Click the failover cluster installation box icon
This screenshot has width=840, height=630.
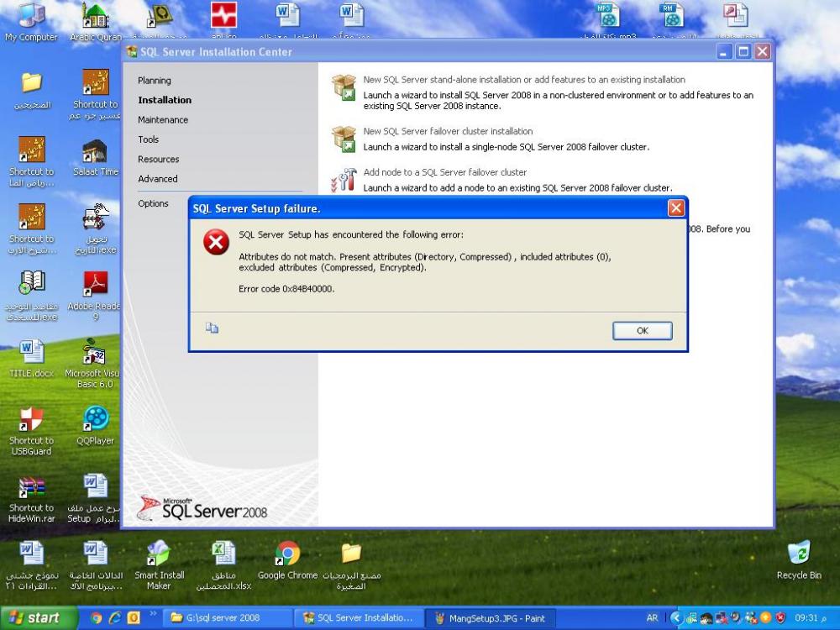coord(344,139)
